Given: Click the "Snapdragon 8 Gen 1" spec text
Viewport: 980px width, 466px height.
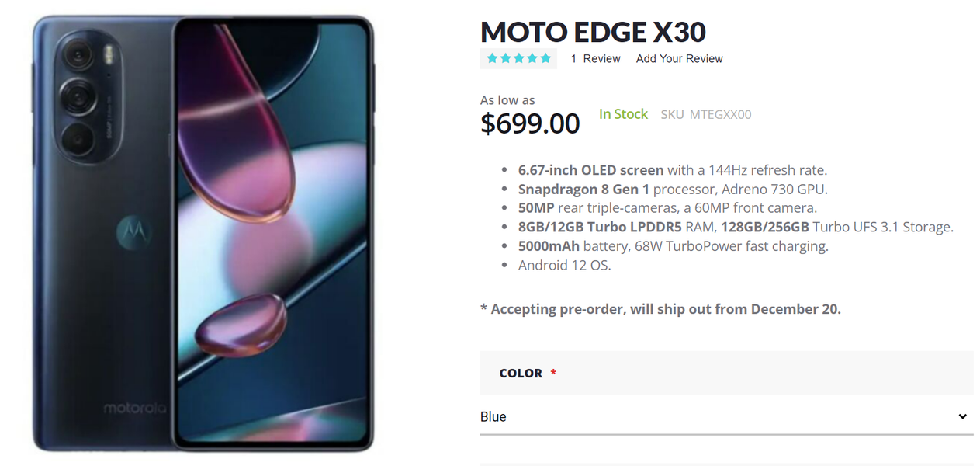Looking at the screenshot, I should point(583,189).
